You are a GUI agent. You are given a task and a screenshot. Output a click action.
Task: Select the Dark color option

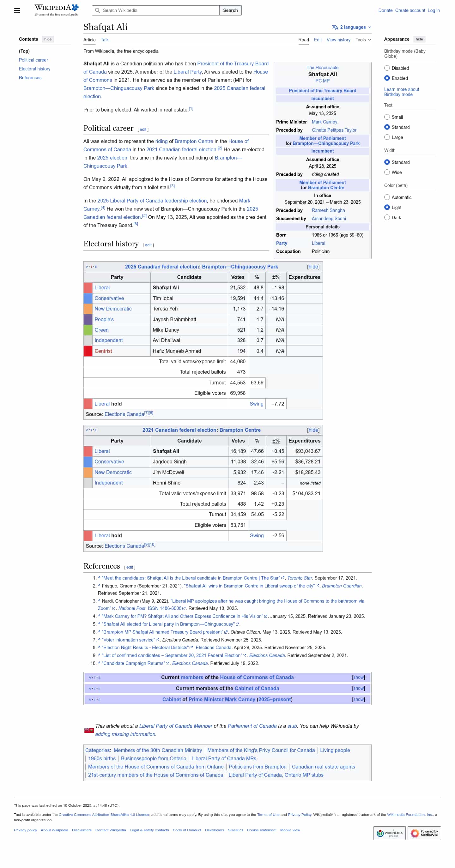386,218
